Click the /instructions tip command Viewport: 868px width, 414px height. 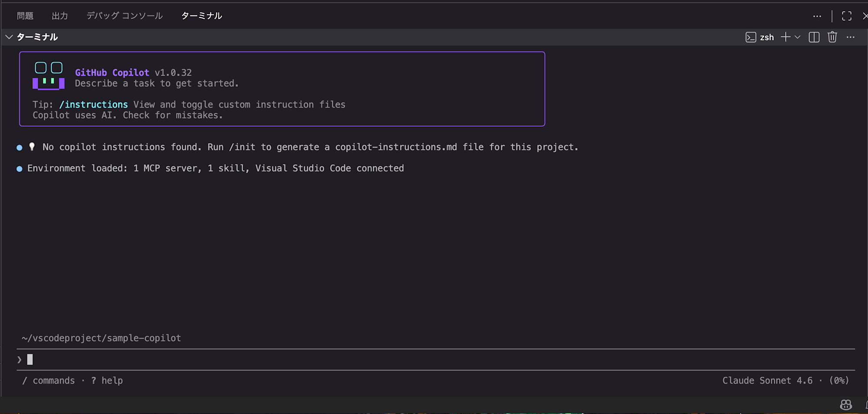point(94,105)
